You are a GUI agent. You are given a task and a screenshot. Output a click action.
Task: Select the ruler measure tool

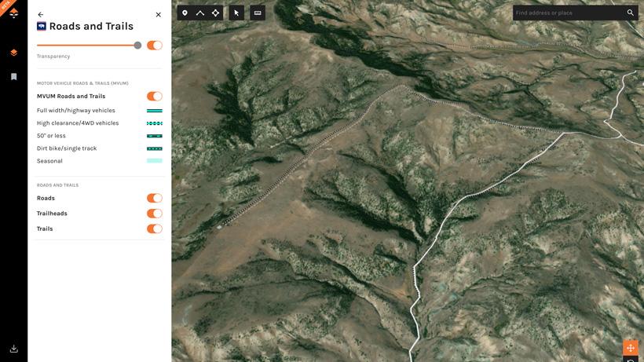pyautogui.click(x=258, y=13)
